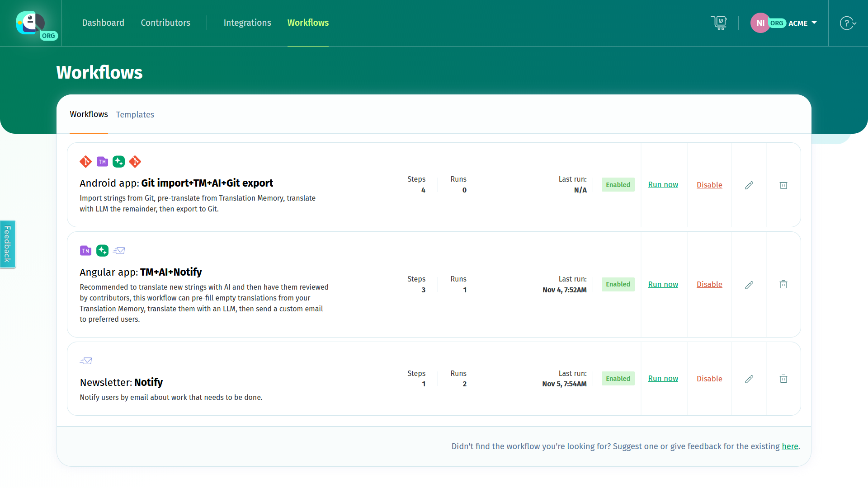Disable the Newsletter Notify workflow
The width and height of the screenshot is (868, 488).
[x=709, y=379]
